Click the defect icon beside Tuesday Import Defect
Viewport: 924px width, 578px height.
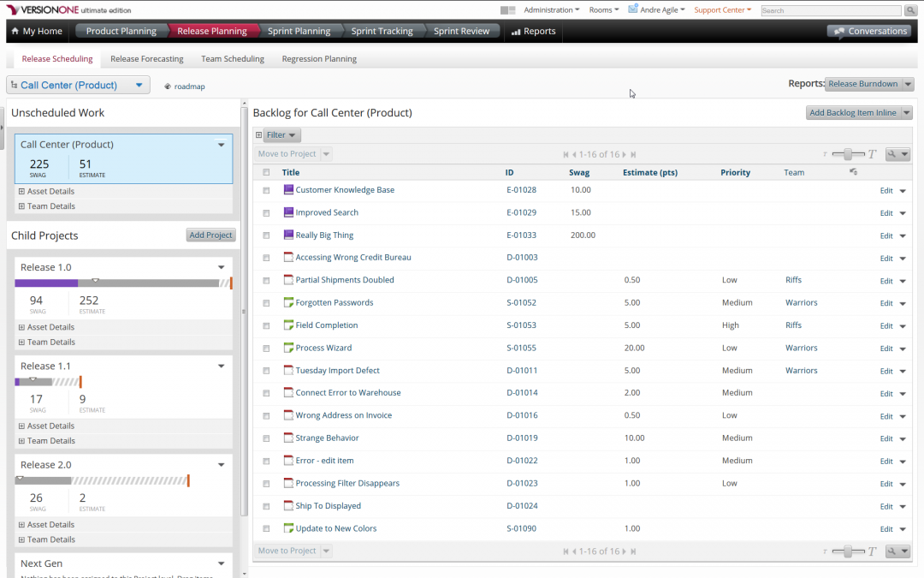pos(288,371)
